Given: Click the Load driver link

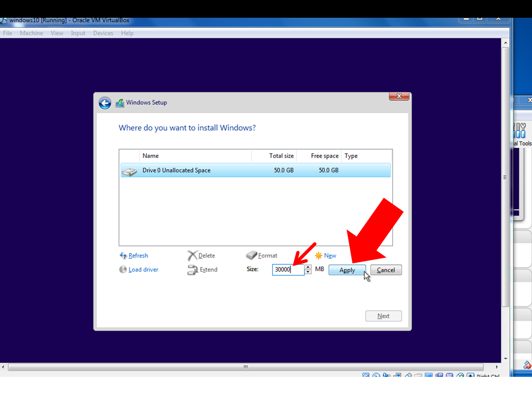Looking at the screenshot, I should click(143, 269).
